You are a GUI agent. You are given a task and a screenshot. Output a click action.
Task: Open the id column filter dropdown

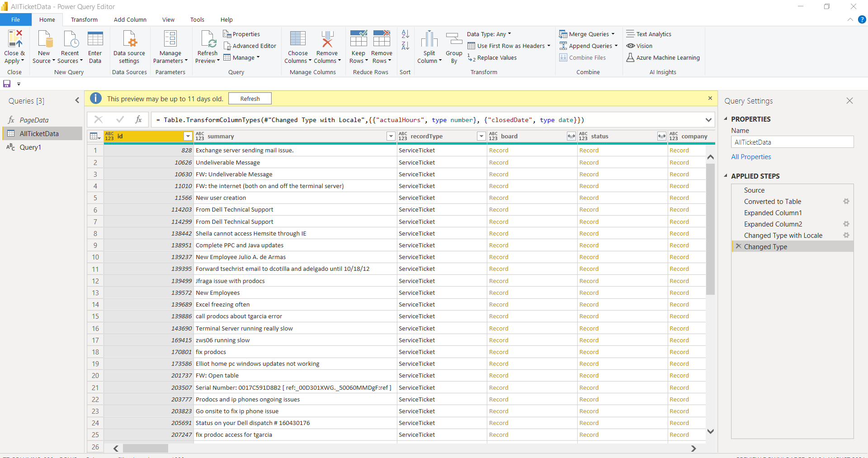point(188,136)
